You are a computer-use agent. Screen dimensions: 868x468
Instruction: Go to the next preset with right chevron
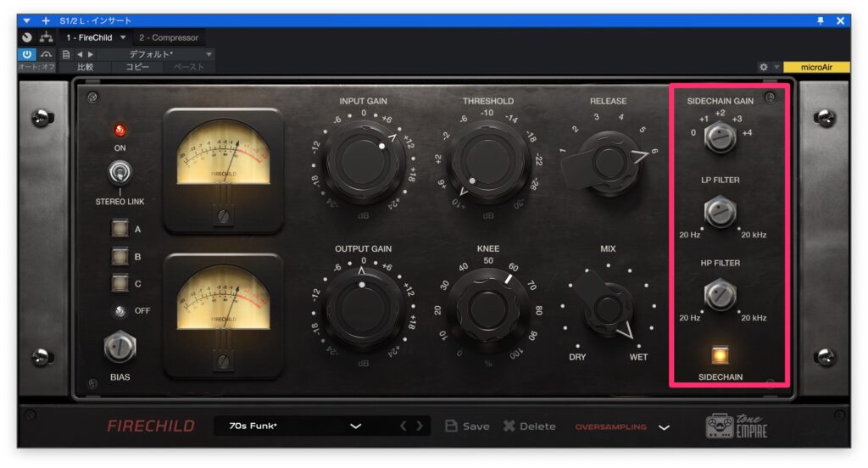[x=419, y=426]
